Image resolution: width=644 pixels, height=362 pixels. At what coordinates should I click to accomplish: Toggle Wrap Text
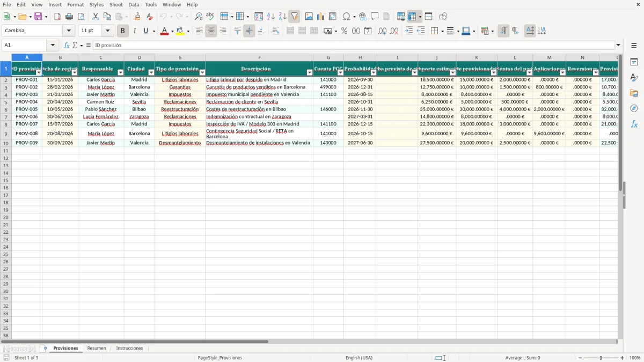coord(276,31)
